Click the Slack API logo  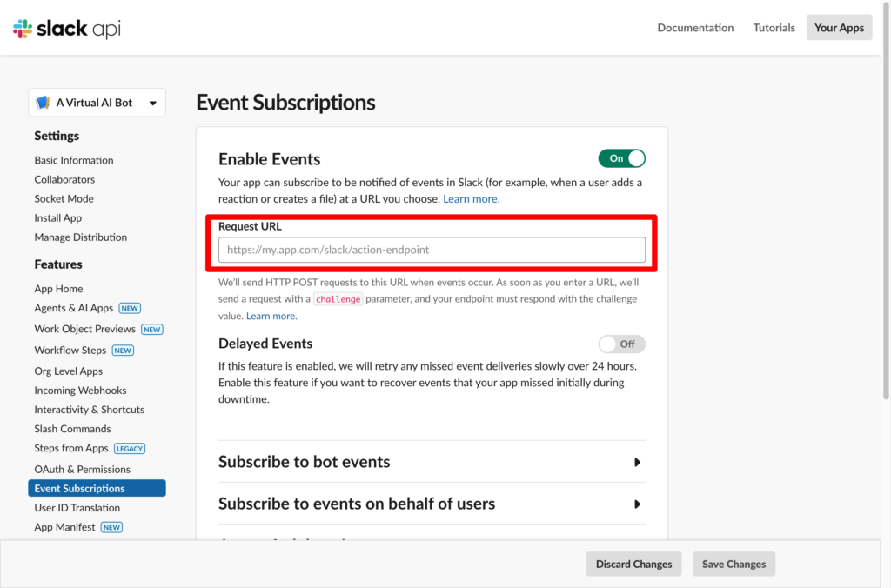pos(67,29)
